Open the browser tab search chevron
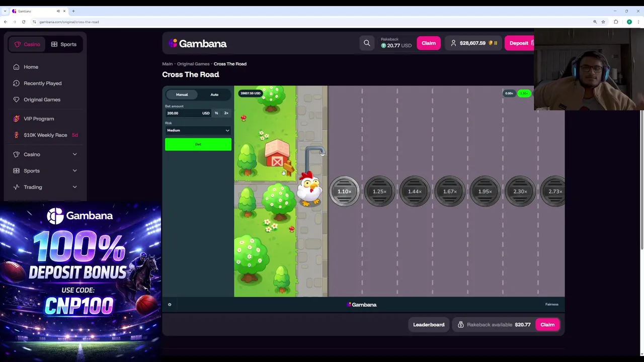Image resolution: width=644 pixels, height=362 pixels. point(5,11)
